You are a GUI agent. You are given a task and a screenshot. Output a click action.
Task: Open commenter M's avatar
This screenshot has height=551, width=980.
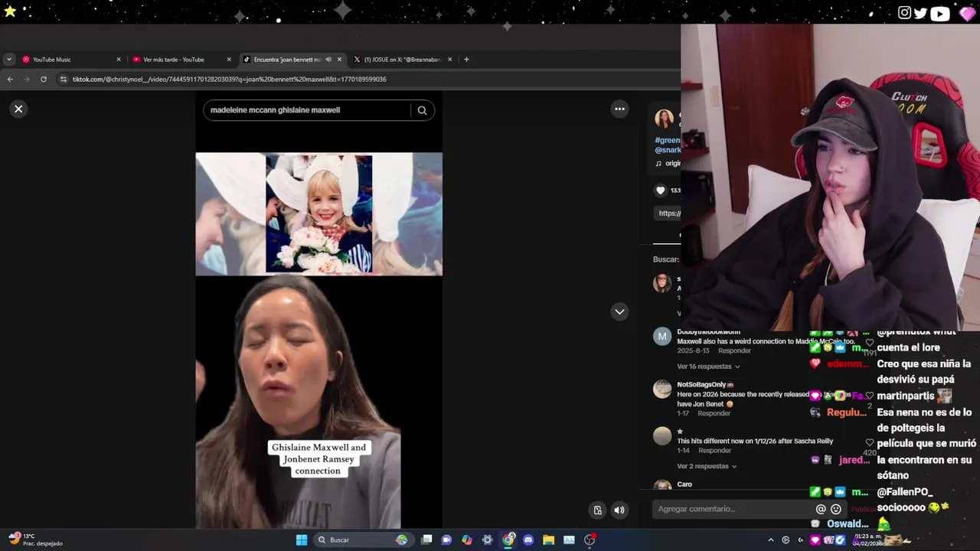point(662,337)
